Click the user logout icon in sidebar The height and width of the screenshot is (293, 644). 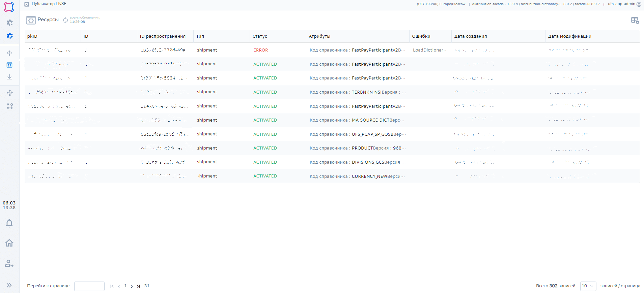[x=9, y=263]
